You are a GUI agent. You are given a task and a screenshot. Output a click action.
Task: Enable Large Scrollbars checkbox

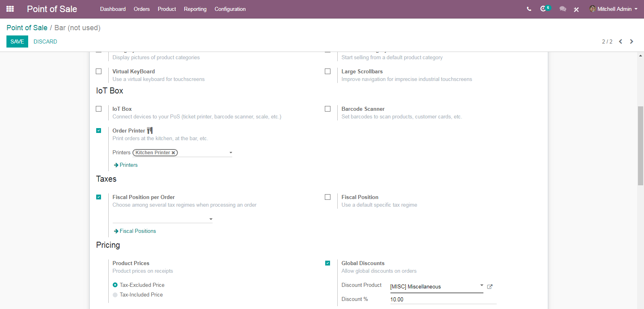click(328, 71)
